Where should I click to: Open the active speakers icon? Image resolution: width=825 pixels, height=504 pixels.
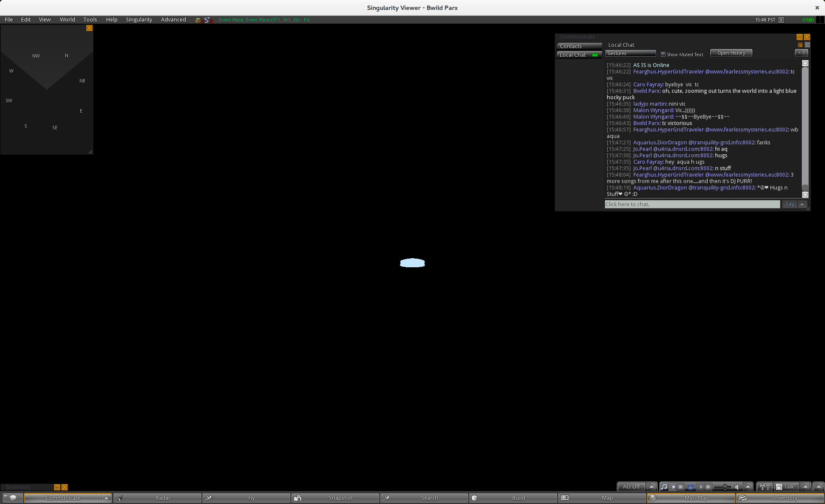pos(765,487)
